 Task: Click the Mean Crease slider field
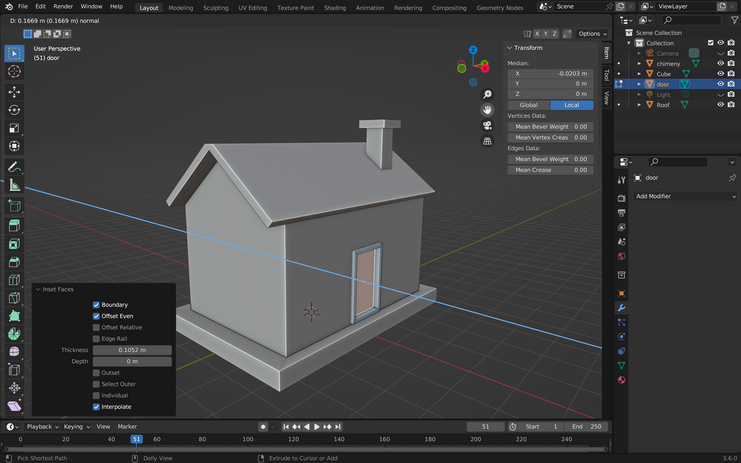551,170
